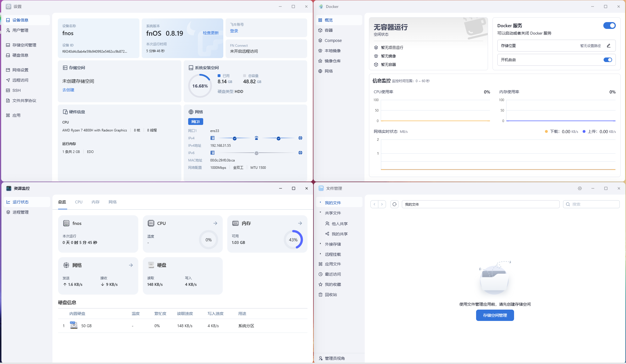
Task: Click the 检查更新 link
Action: (211, 33)
